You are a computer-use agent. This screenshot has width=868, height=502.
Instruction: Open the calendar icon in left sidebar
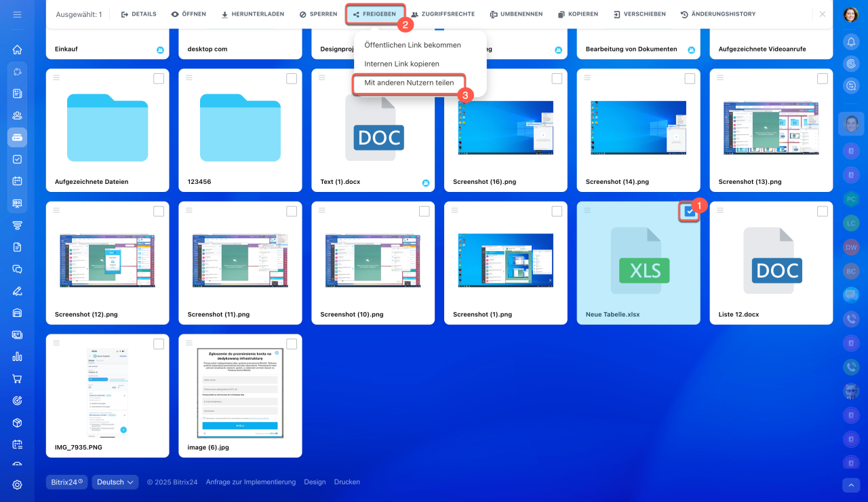(x=18, y=181)
